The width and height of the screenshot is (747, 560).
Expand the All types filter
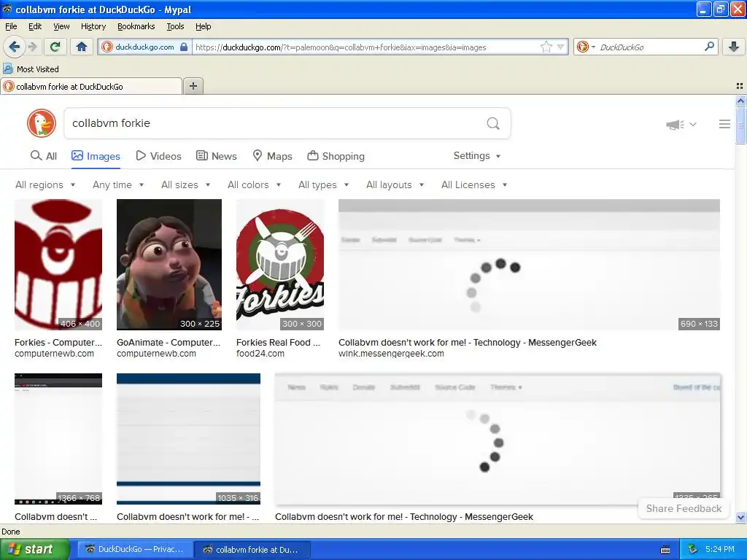click(323, 184)
